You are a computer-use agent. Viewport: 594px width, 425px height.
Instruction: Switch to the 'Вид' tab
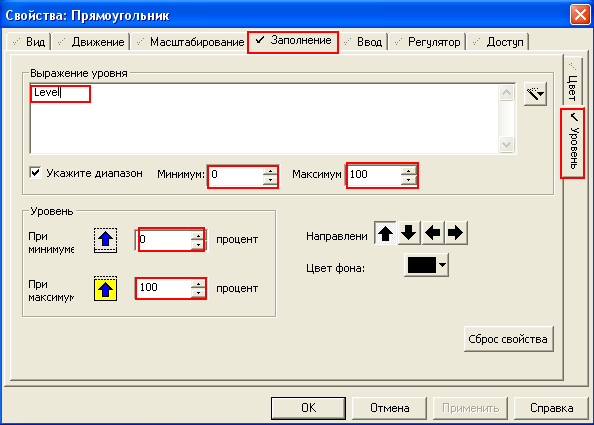coord(30,42)
